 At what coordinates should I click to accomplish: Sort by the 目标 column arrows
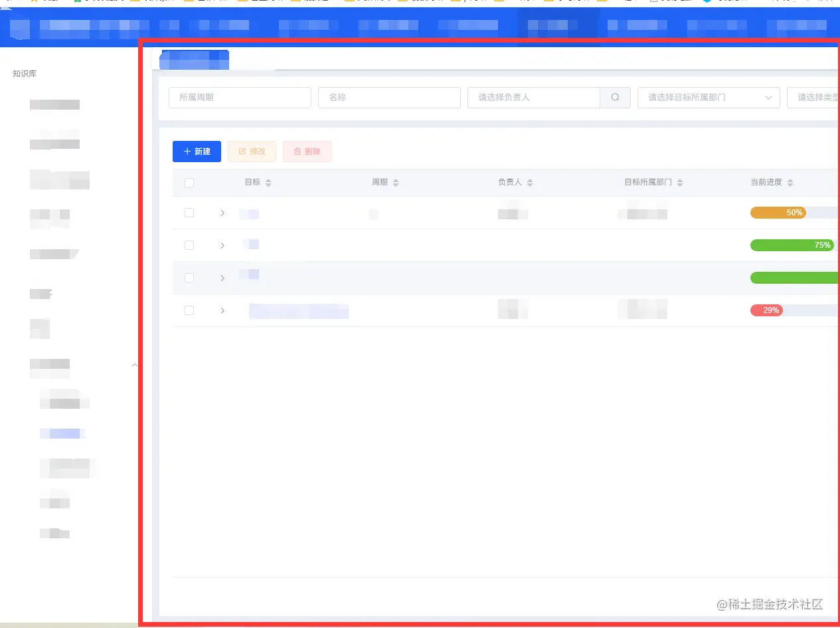click(268, 183)
